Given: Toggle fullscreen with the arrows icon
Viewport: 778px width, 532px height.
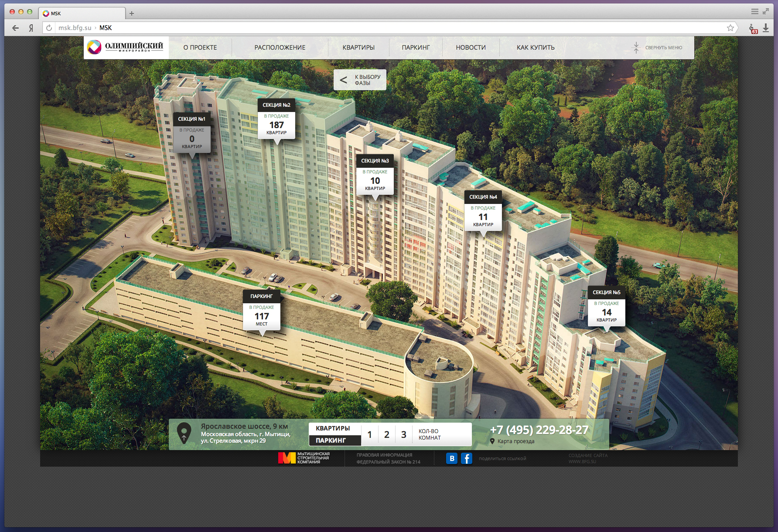Looking at the screenshot, I should tap(766, 12).
